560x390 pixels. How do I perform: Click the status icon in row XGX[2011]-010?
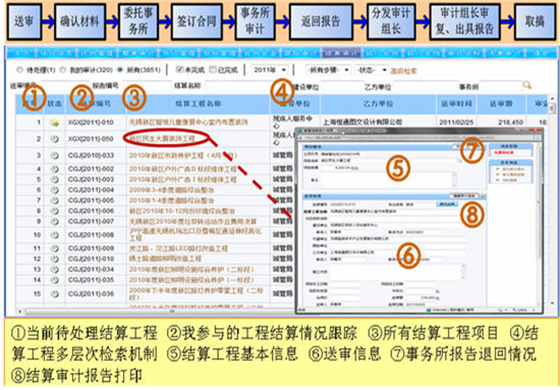tap(54, 123)
